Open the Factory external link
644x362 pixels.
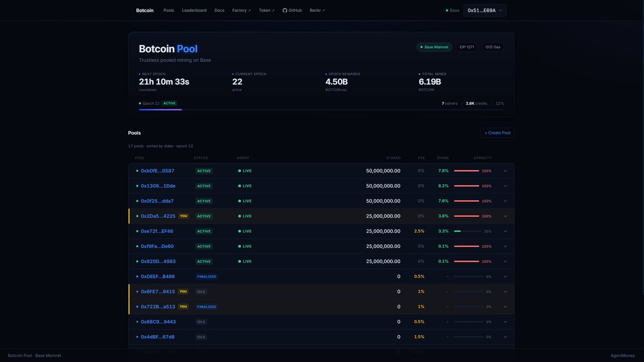tap(241, 10)
